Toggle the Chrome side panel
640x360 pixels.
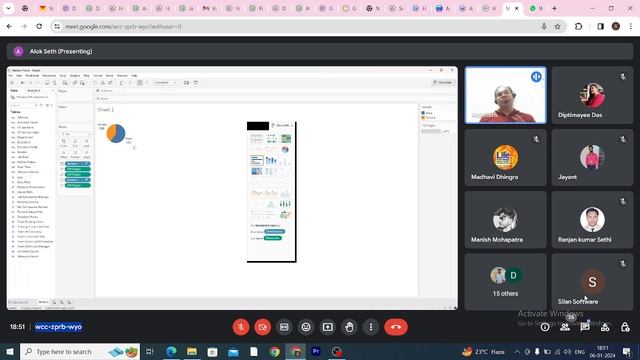600,27
